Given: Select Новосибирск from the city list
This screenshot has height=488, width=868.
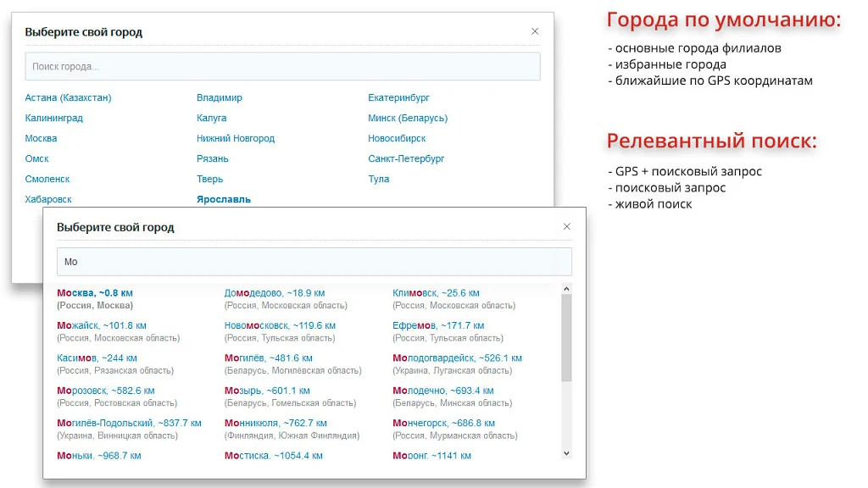Looking at the screenshot, I should [397, 138].
